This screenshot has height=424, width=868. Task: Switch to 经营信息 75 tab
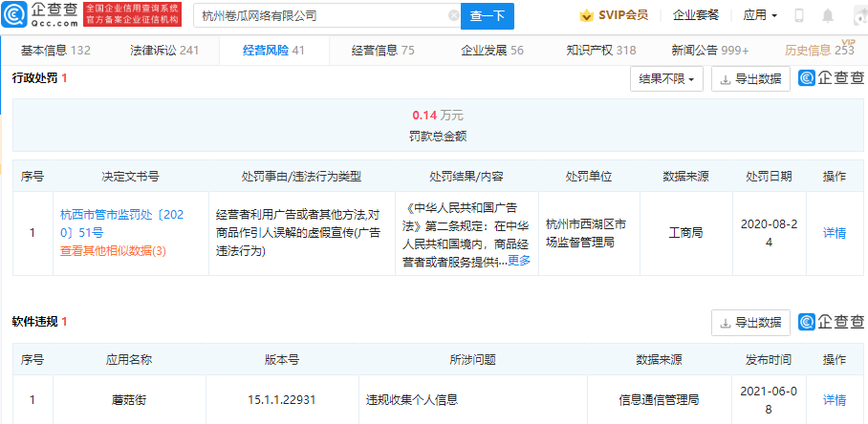click(x=382, y=51)
